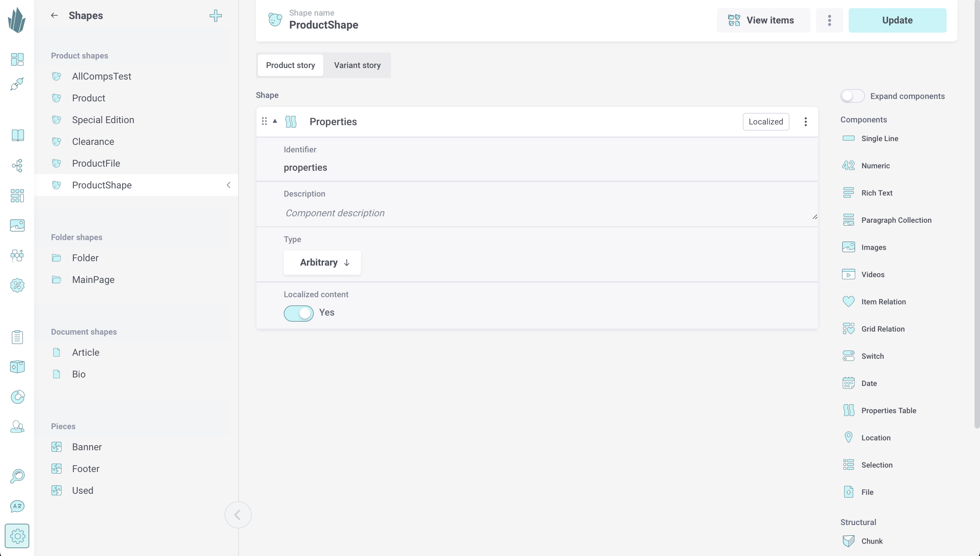Image resolution: width=980 pixels, height=556 pixels.
Task: Open the plug connections icon in sidebar
Action: click(17, 84)
